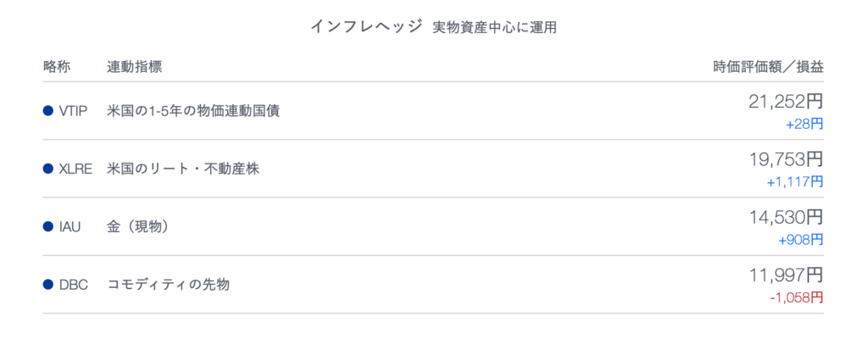Click the 連動指標 column header
Viewport: 868px width, 344px height.
pos(134,68)
